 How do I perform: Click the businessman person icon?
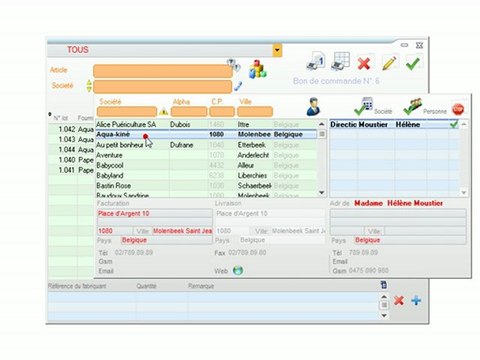[x=313, y=107]
